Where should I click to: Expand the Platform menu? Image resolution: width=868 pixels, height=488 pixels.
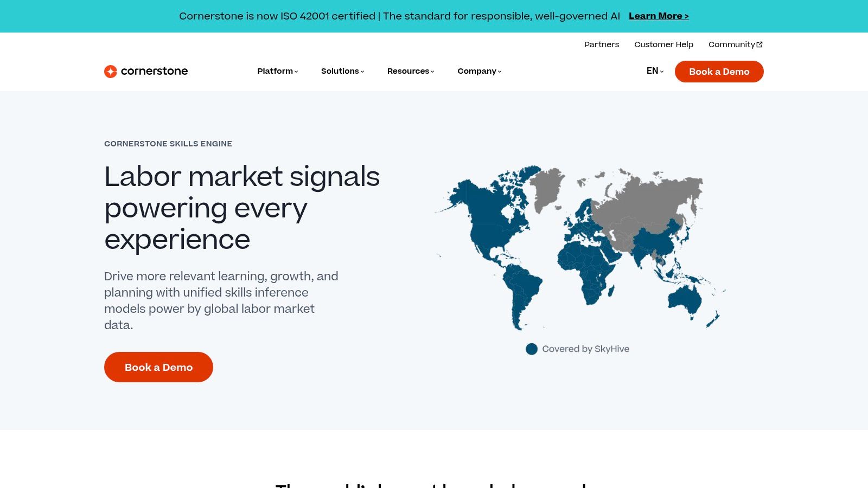click(x=277, y=71)
